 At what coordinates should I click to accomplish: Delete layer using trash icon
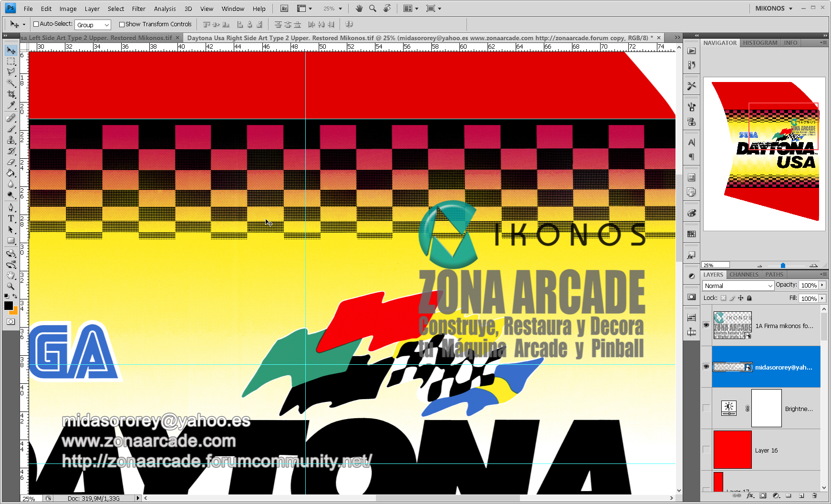[x=814, y=496]
